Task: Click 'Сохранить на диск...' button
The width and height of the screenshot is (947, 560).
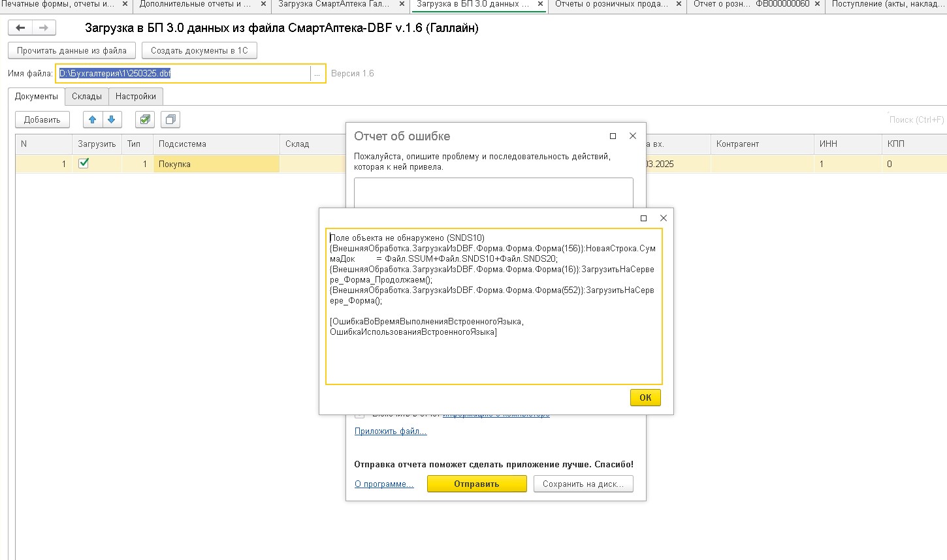Action: click(583, 484)
